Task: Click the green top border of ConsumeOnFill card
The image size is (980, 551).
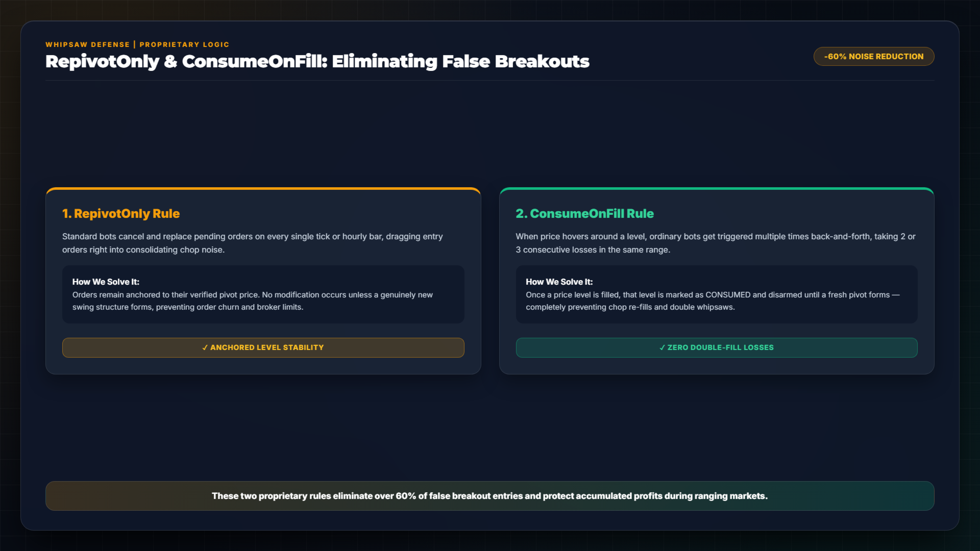Action: (x=717, y=188)
